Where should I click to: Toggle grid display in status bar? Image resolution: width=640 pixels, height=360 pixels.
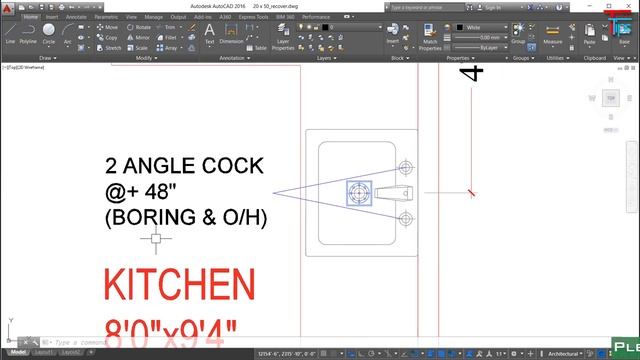323,353
